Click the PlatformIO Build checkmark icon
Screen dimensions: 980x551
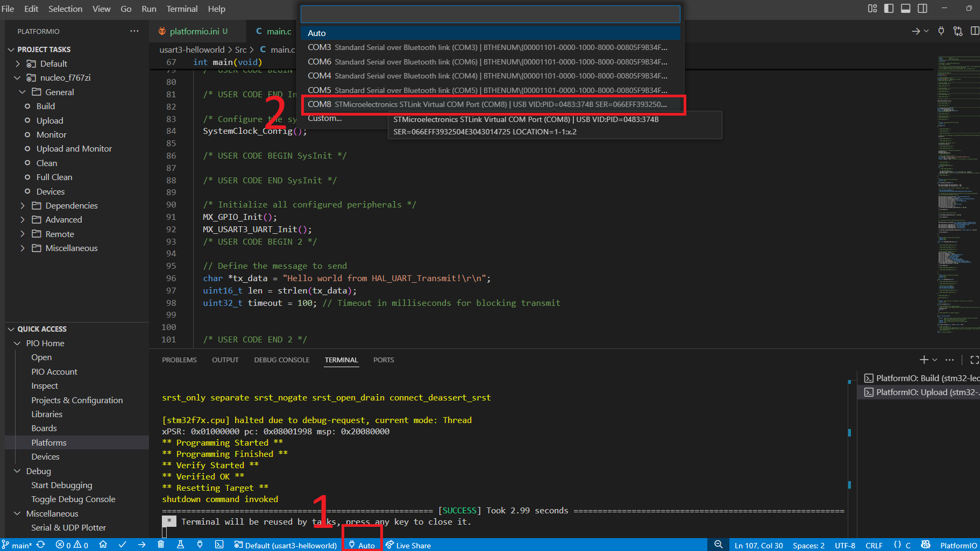pos(123,545)
